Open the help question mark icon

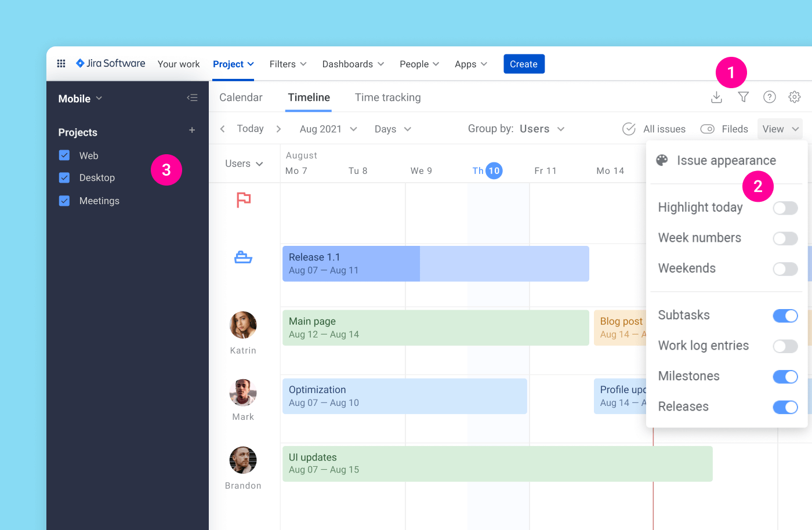[770, 97]
